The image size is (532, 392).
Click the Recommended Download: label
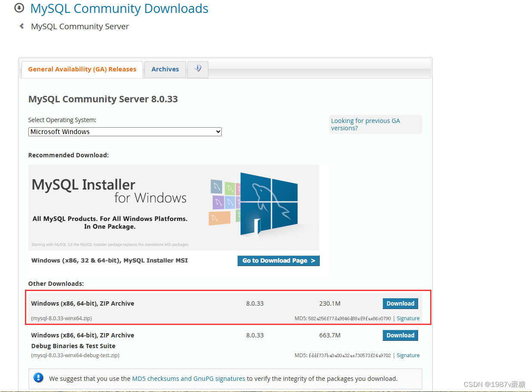[x=68, y=155]
